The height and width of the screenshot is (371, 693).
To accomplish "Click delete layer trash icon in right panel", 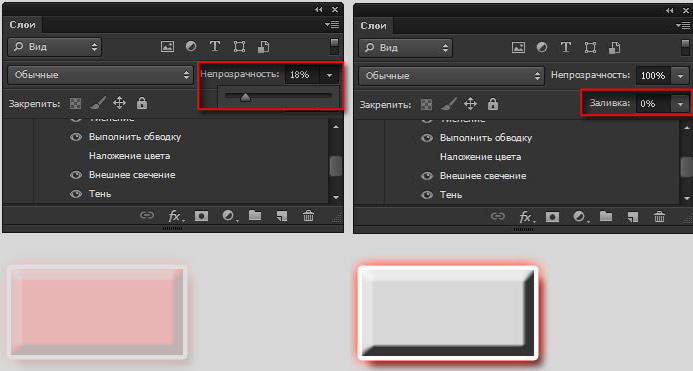I will click(659, 217).
